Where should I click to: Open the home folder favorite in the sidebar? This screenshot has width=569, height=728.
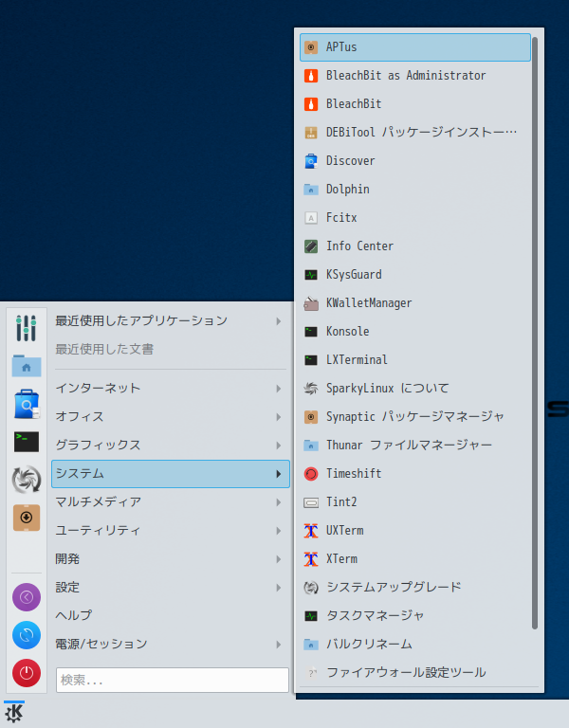tap(27, 366)
